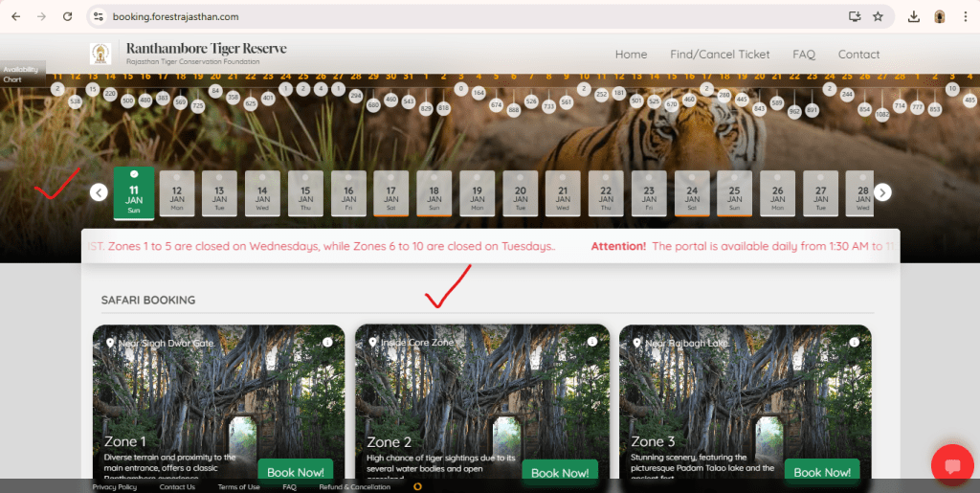
Task: Click the info icon on Zone 3 card
Action: pyautogui.click(x=855, y=342)
